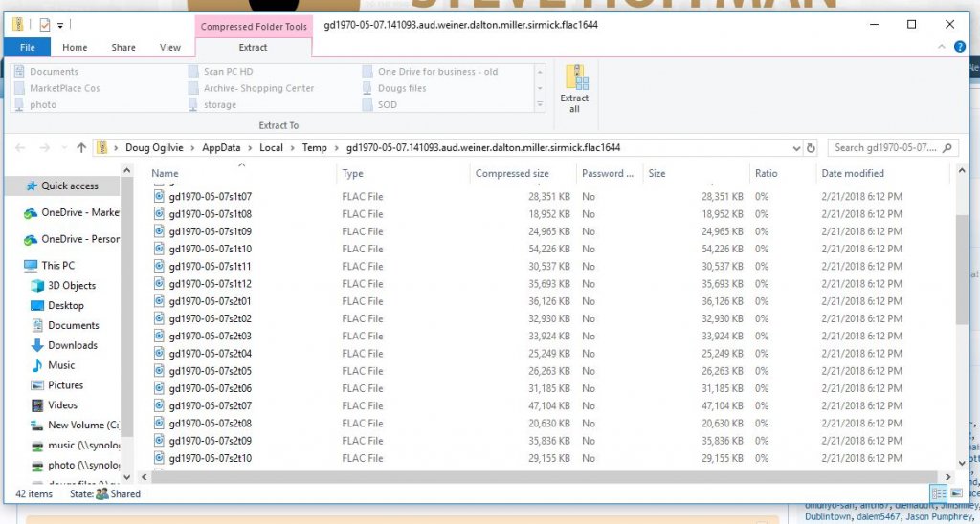Choose Scan PC HD as extract destination
Screen dimensions: 980x524
(x=228, y=72)
